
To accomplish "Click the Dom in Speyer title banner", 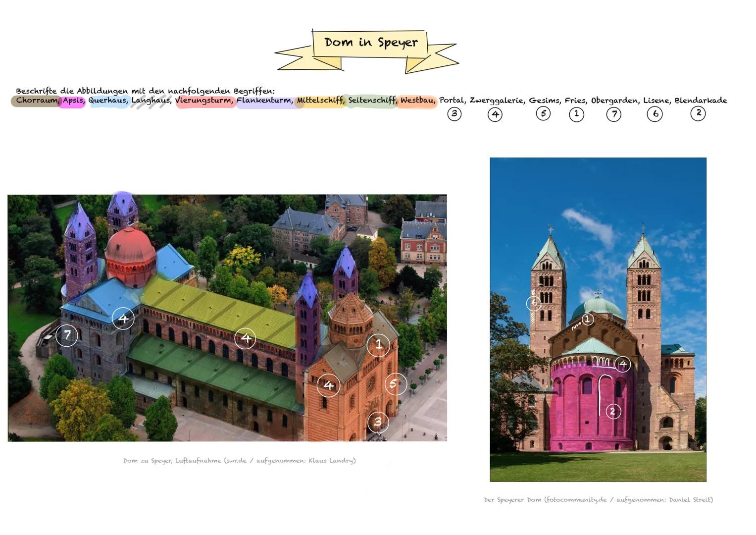I will (x=371, y=42).
